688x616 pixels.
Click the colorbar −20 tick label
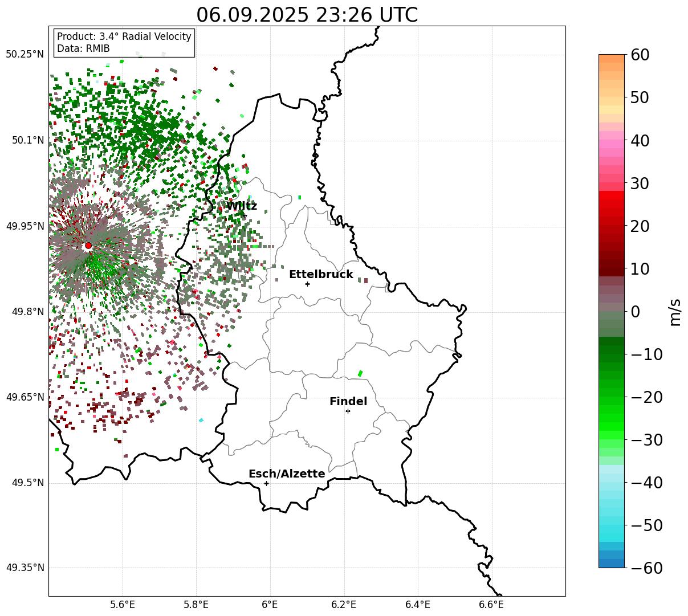(x=646, y=397)
